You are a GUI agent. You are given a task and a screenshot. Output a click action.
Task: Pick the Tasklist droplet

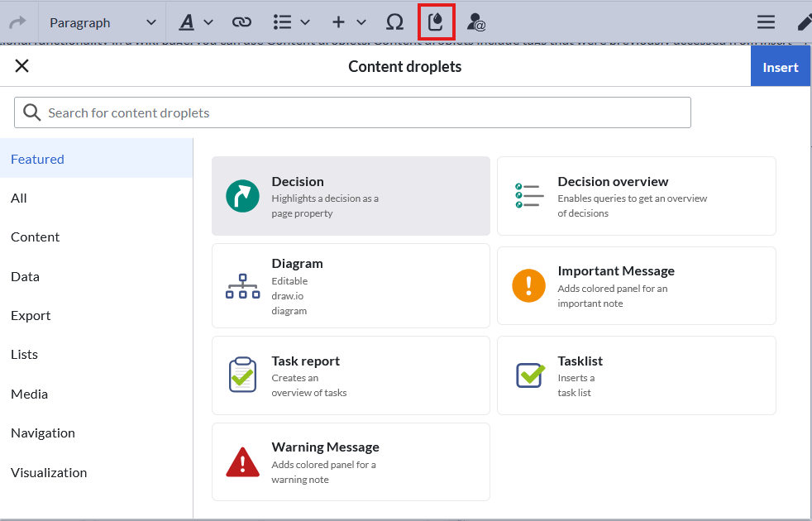[x=637, y=375]
